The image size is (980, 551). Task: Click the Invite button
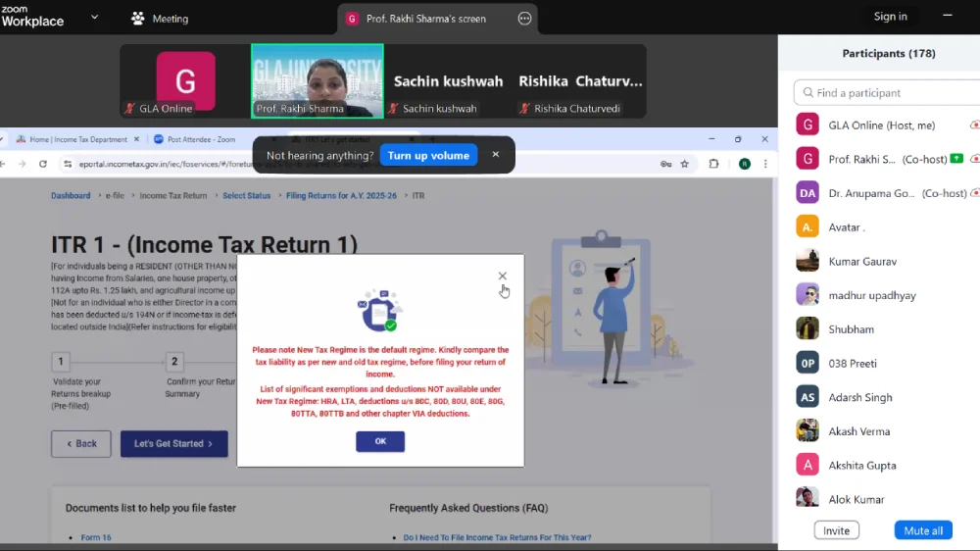pos(836,530)
